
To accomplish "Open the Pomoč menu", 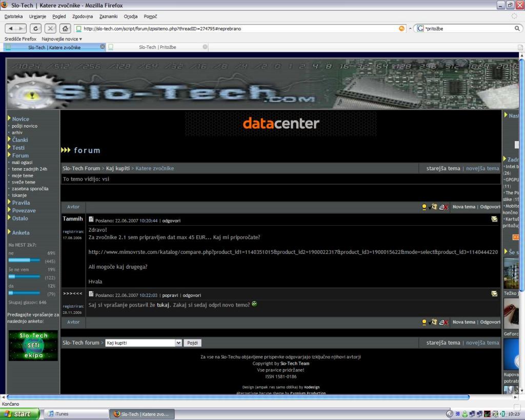I will tap(150, 16).
